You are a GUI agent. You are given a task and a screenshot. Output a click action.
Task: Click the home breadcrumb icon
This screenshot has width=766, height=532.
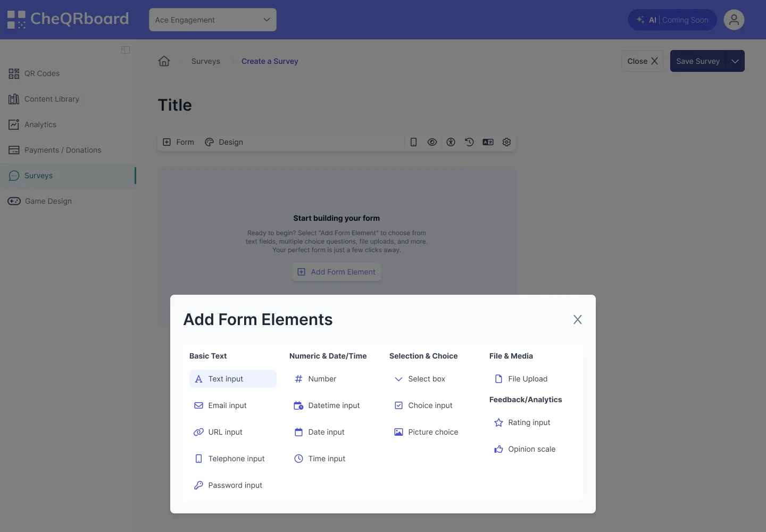pyautogui.click(x=164, y=61)
